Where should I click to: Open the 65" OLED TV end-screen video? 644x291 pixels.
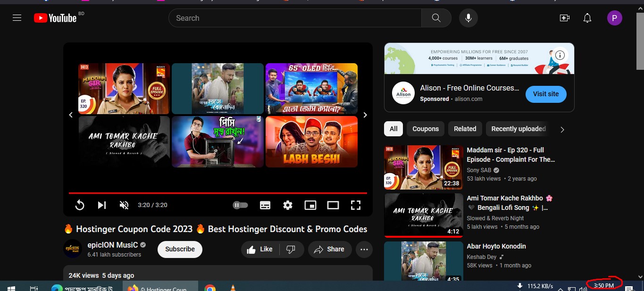tap(311, 89)
